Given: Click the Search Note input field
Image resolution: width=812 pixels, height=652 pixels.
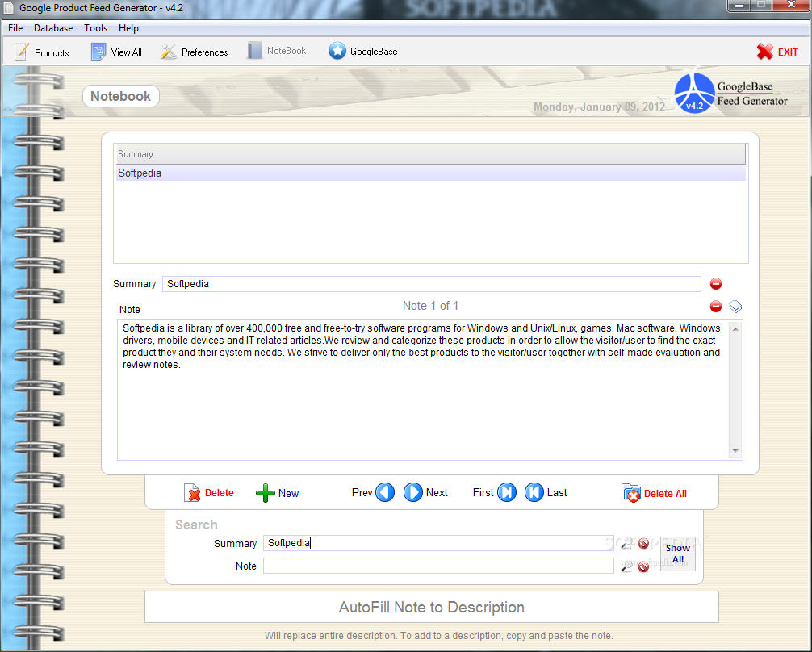Looking at the screenshot, I should tap(438, 566).
